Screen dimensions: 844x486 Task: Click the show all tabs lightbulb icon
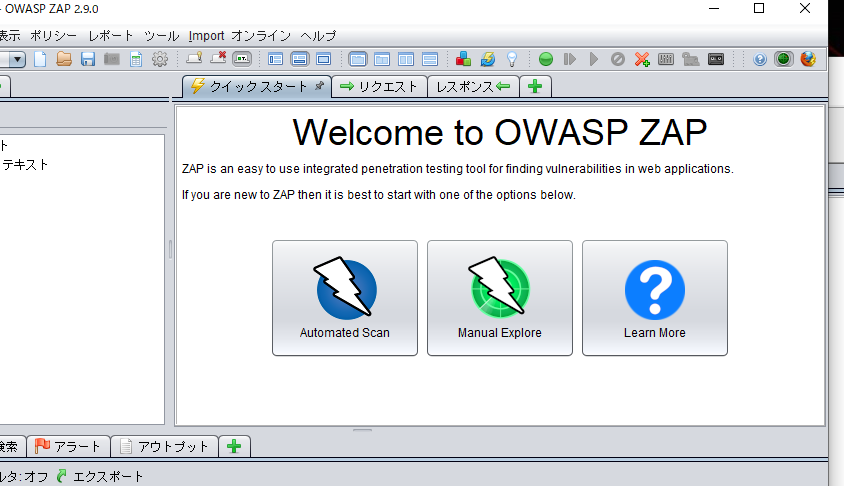[194, 58]
